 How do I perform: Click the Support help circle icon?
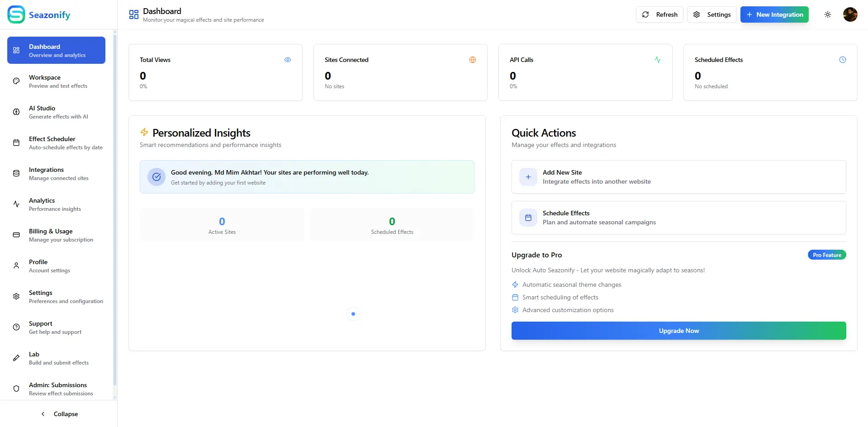pyautogui.click(x=16, y=327)
